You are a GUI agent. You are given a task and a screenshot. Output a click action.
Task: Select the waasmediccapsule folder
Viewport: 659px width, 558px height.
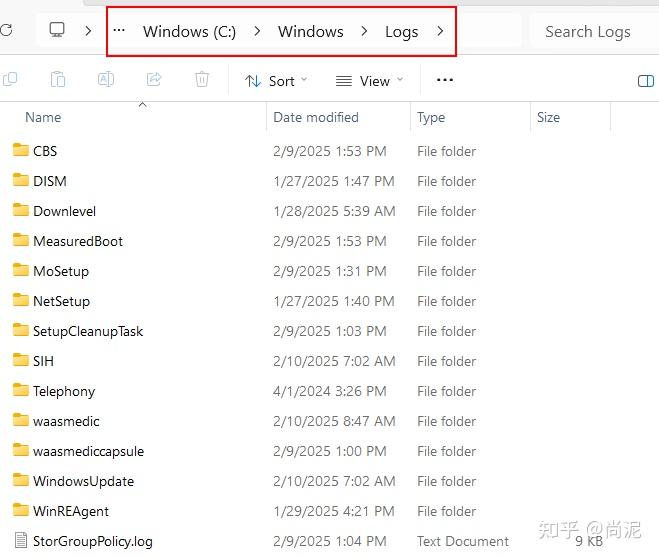(78, 451)
